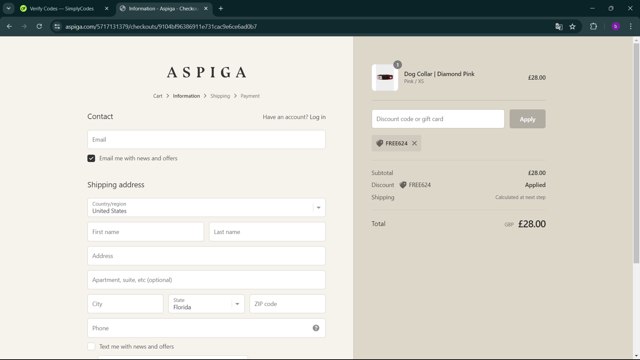
Task: Remove the FREE624 discount code tag
Action: (x=414, y=143)
